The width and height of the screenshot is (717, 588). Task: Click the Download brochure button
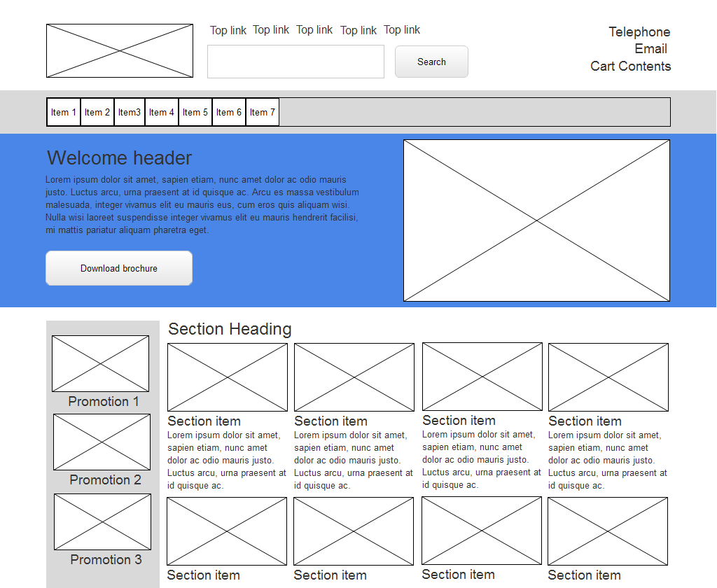point(119,268)
